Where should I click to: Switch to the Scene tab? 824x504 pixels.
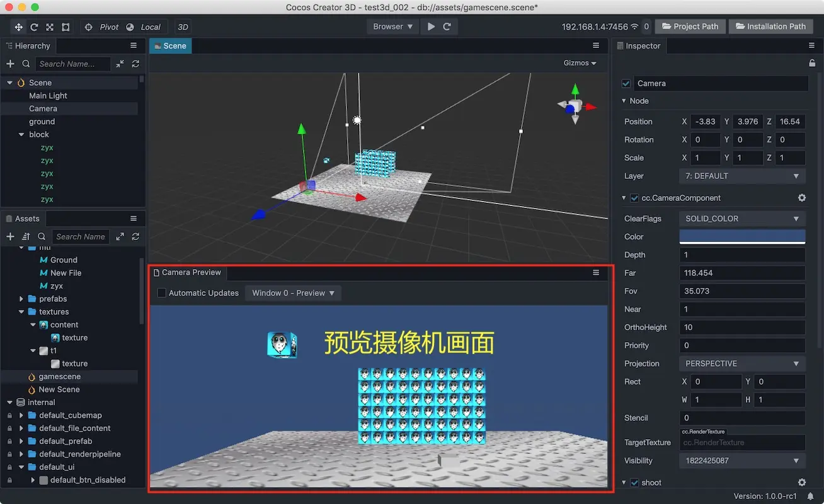coord(170,46)
